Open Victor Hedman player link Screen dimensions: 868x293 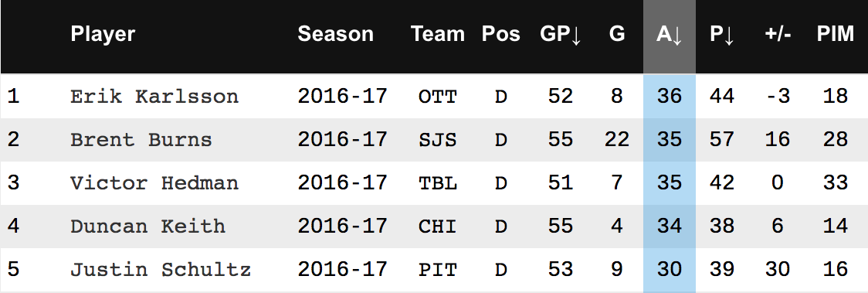coord(154,182)
